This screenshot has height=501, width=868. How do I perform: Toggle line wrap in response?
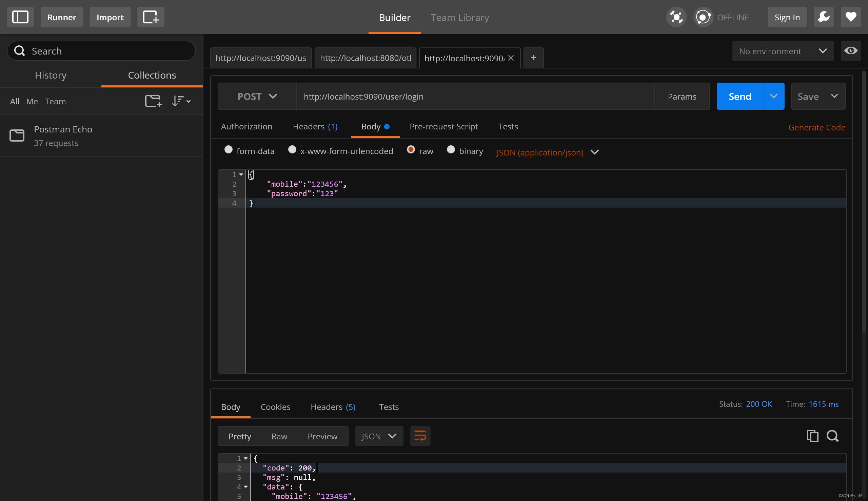(420, 436)
